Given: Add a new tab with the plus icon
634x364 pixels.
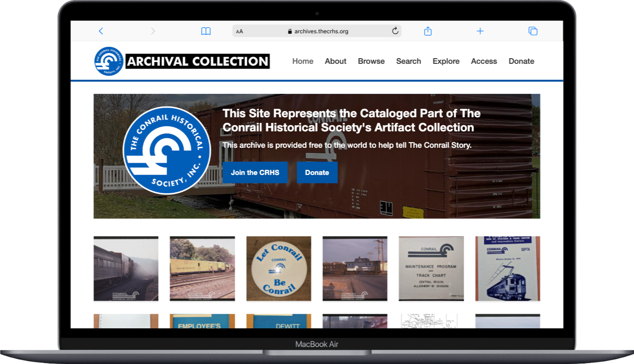Looking at the screenshot, I should [x=480, y=31].
